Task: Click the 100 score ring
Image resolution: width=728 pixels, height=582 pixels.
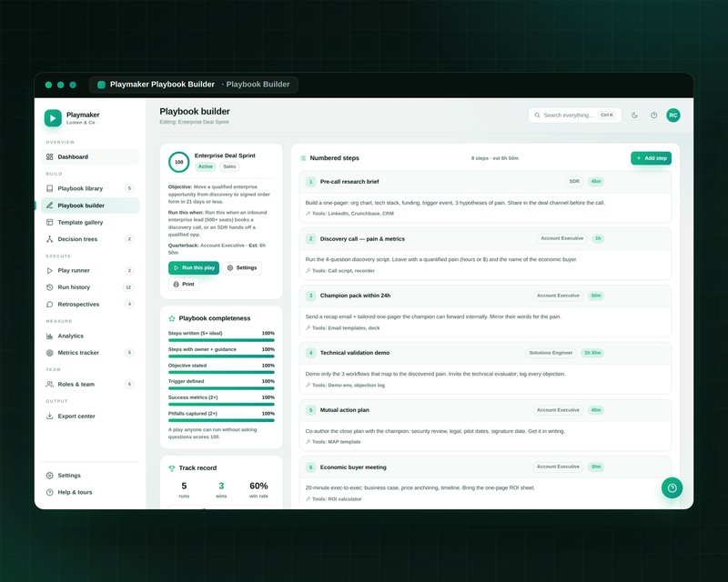Action: (178, 162)
